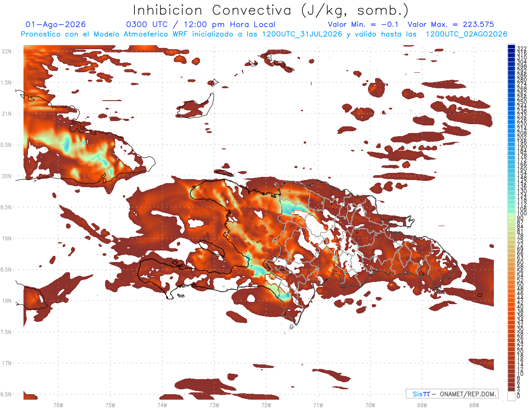
Task: Click the title 'Inhibicion Convectiva (J/kg, somb.)'
Action: (271, 10)
